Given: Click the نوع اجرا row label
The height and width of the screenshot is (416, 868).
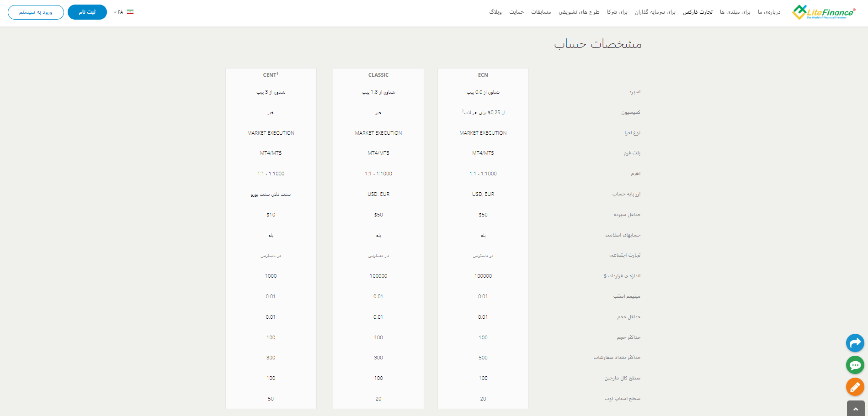Looking at the screenshot, I should 633,133.
